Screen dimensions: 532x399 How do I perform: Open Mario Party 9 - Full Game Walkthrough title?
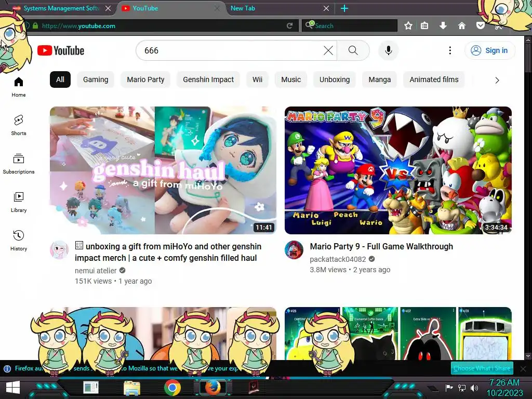pos(381,246)
